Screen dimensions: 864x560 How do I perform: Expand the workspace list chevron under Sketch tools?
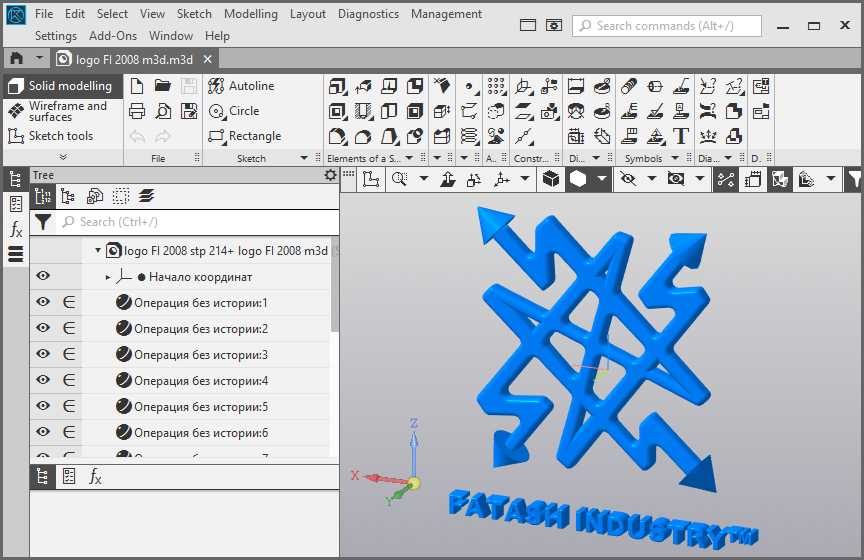point(63,158)
